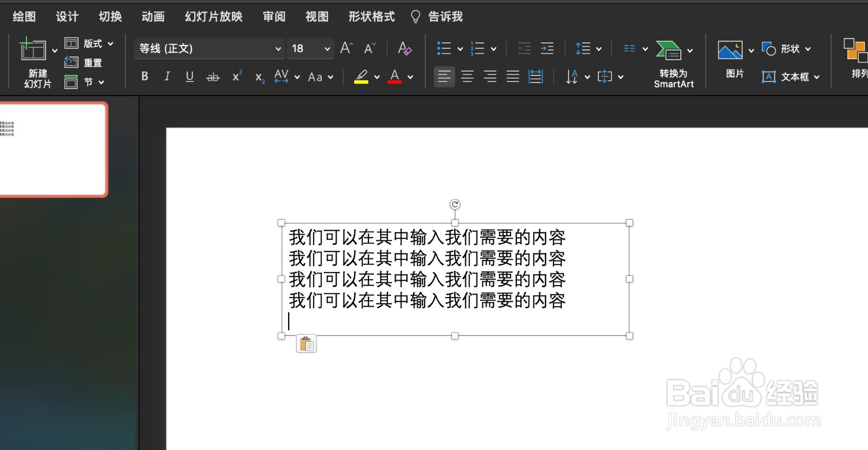Click the Arrange (排列) icon
Image resolution: width=868 pixels, height=450 pixels.
point(856,50)
